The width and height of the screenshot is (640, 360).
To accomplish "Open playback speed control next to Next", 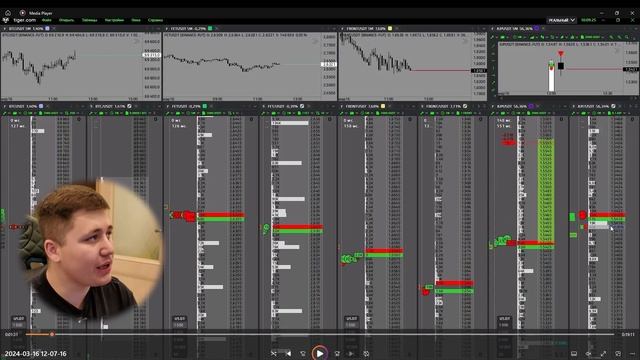I will [366, 353].
